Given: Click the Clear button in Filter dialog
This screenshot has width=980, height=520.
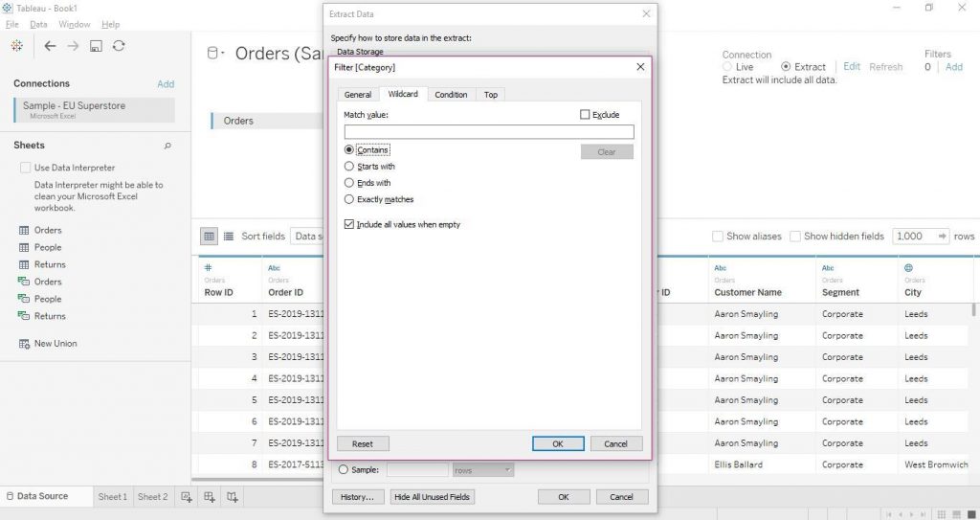Looking at the screenshot, I should 607,152.
